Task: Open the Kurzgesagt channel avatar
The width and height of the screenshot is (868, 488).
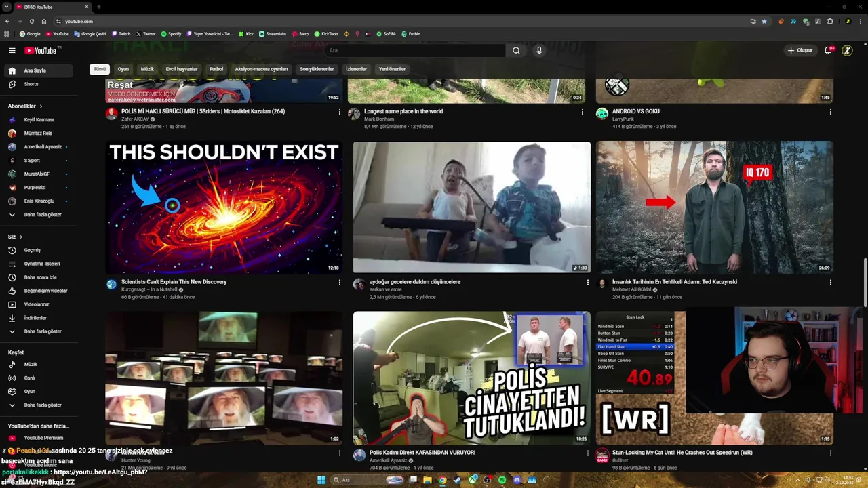Action: pyautogui.click(x=111, y=284)
